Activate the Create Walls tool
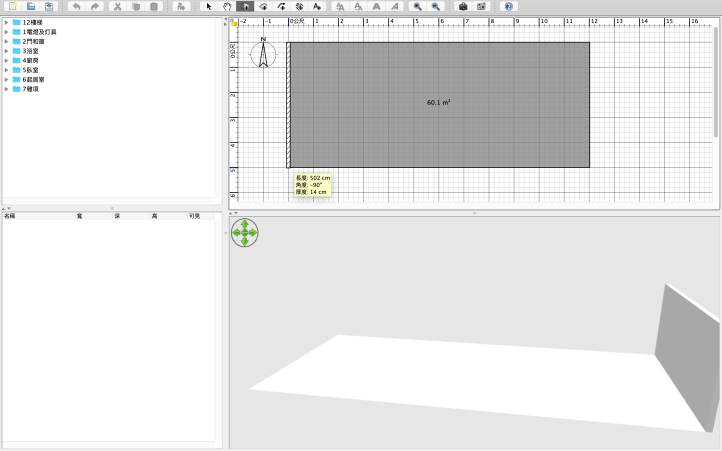Image resolution: width=722 pixels, height=451 pixels. (x=245, y=6)
